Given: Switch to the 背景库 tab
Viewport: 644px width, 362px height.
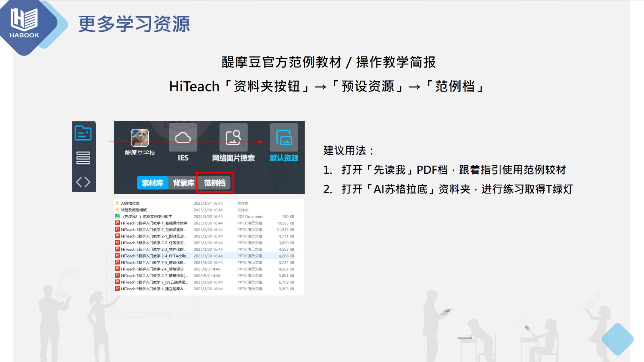Looking at the screenshot, I should [x=183, y=183].
